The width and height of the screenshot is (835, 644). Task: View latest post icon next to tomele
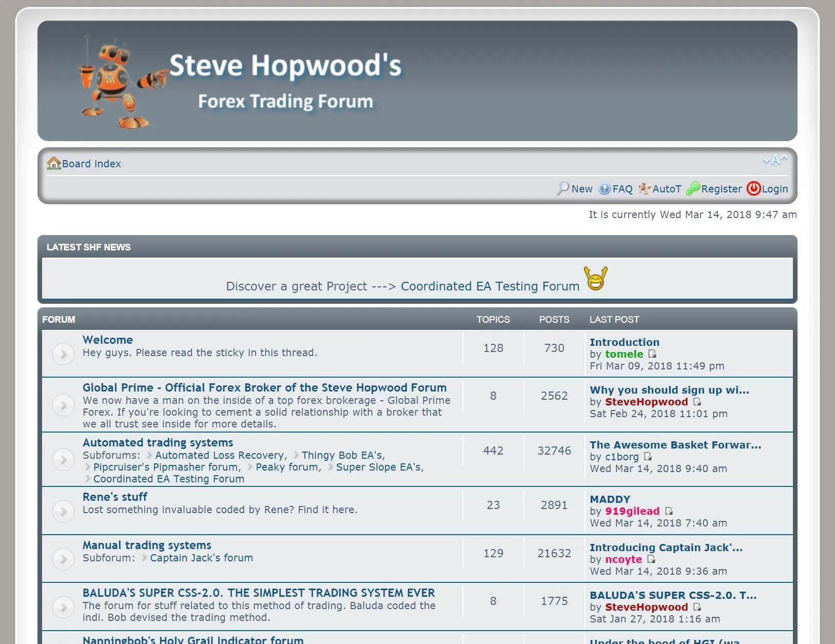[652, 354]
